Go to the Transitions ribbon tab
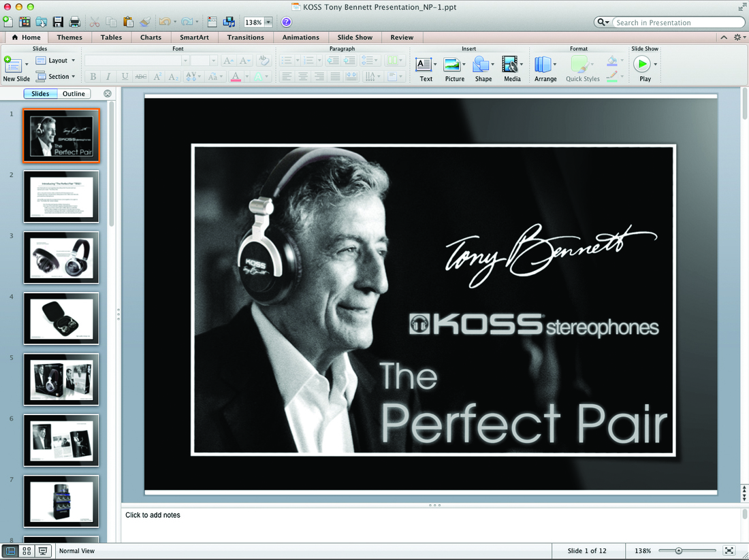The image size is (749, 560). (246, 37)
